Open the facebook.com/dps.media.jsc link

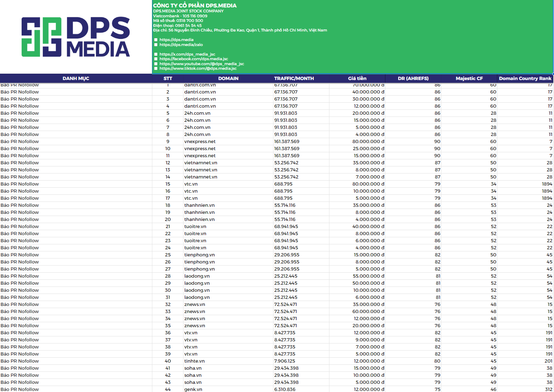click(x=194, y=59)
